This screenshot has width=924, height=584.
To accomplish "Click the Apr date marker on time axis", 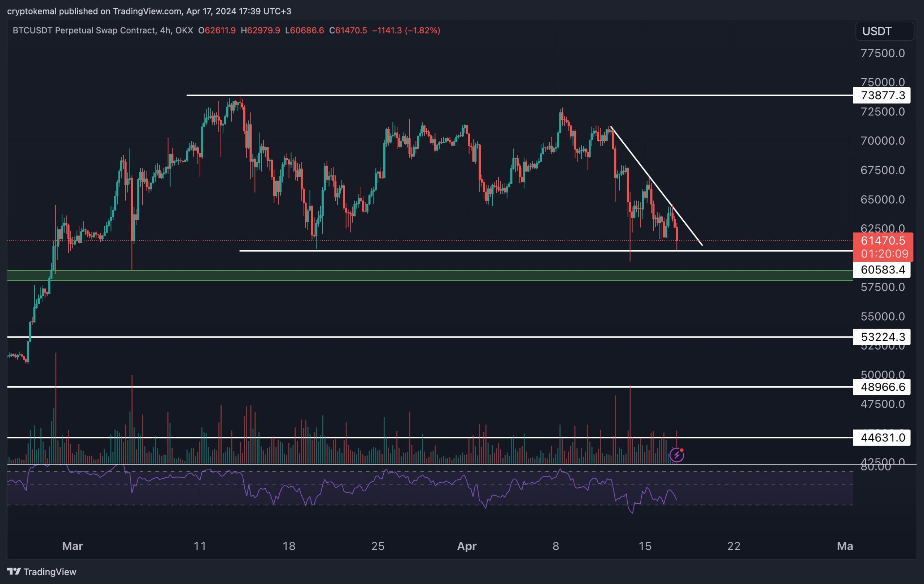I will [467, 546].
